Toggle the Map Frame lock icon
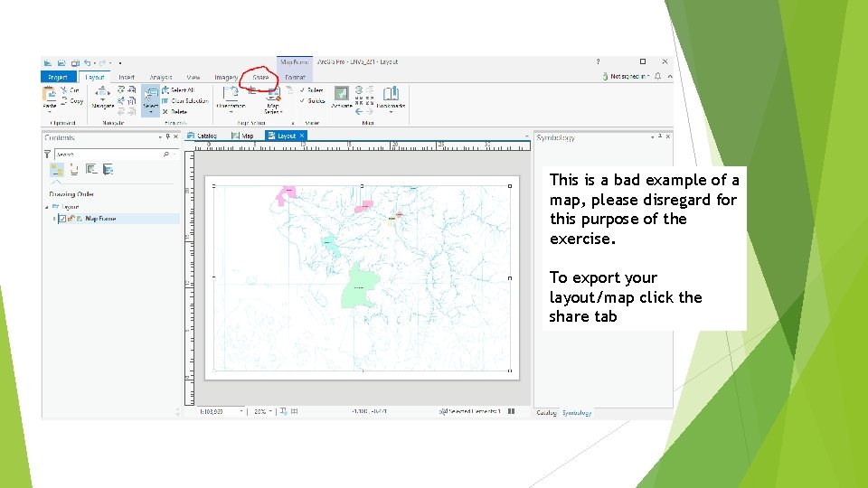Screen dimensions: 868x488 click(71, 219)
